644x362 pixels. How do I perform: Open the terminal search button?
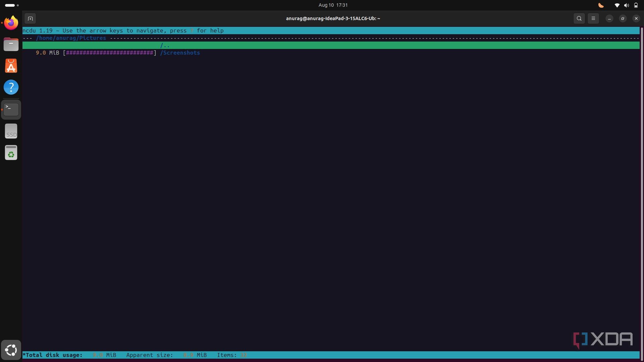(x=579, y=18)
